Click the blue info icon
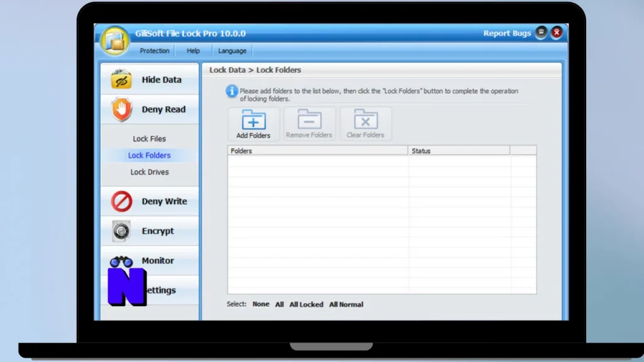This screenshot has height=362, width=644. point(231,91)
